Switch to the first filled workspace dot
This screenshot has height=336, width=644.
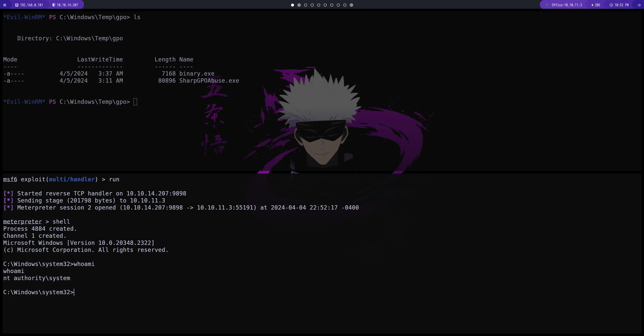pyautogui.click(x=292, y=5)
